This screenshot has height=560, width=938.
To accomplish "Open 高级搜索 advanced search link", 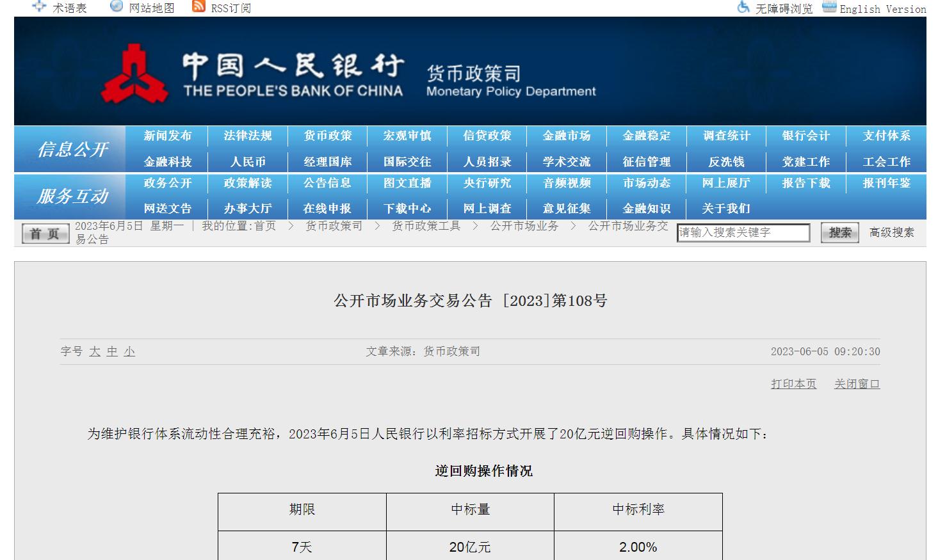I will (x=891, y=232).
